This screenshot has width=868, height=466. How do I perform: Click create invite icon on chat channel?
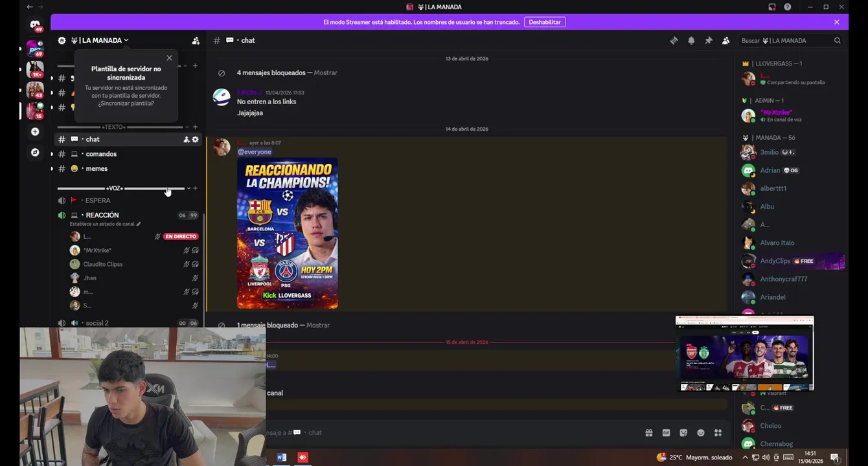click(x=187, y=139)
